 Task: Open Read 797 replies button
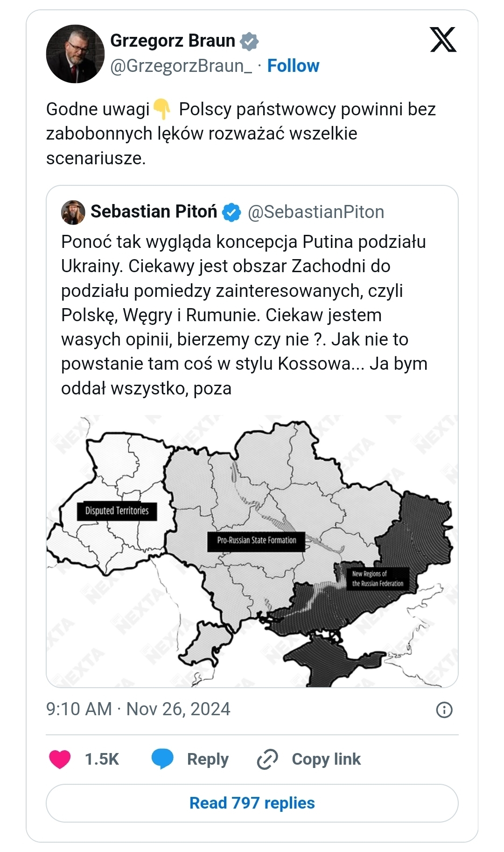pyautogui.click(x=252, y=803)
